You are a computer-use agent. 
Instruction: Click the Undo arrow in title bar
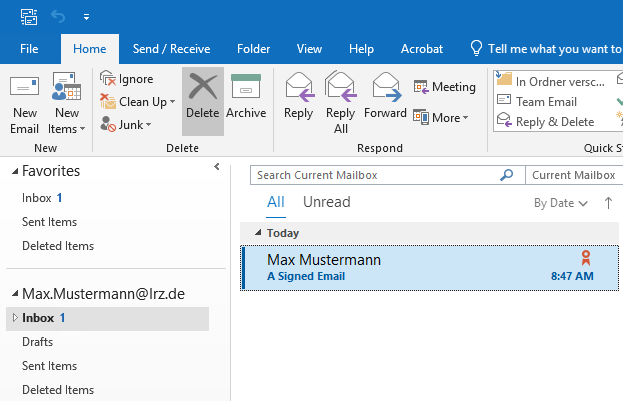[58, 17]
